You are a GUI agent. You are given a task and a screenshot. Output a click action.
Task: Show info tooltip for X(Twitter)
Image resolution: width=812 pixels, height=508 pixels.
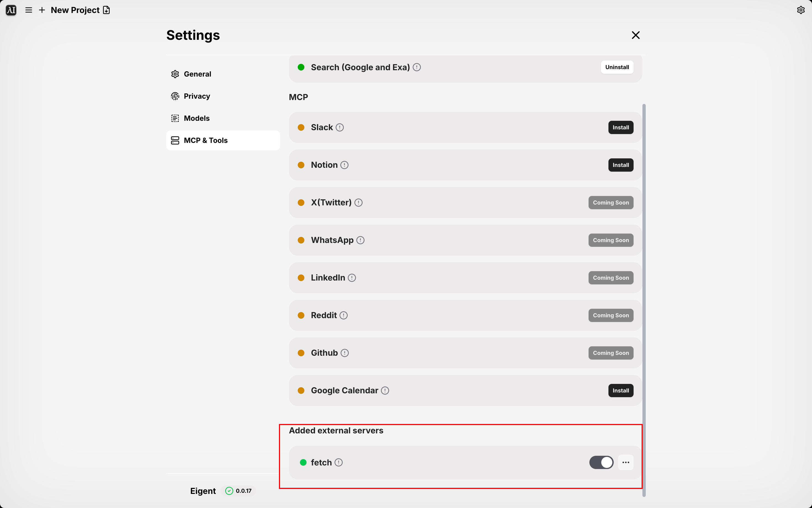pos(358,203)
